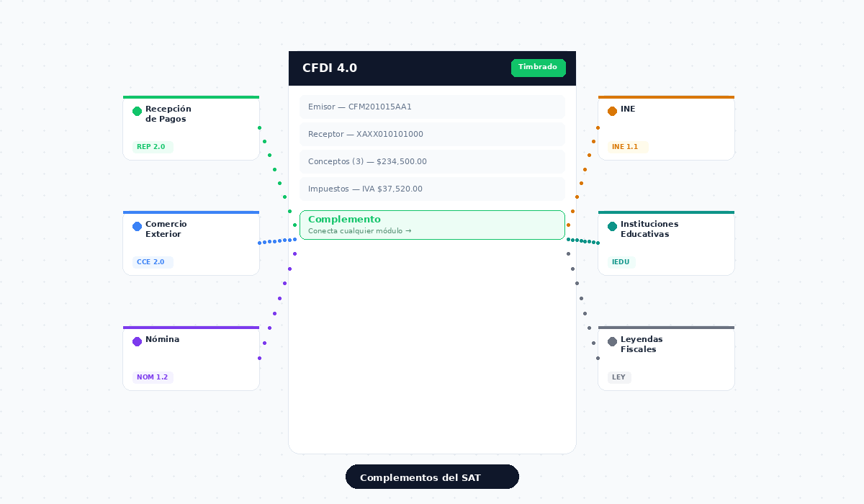Select the NOM 1.2 badge
The image size is (864, 504).
153,377
